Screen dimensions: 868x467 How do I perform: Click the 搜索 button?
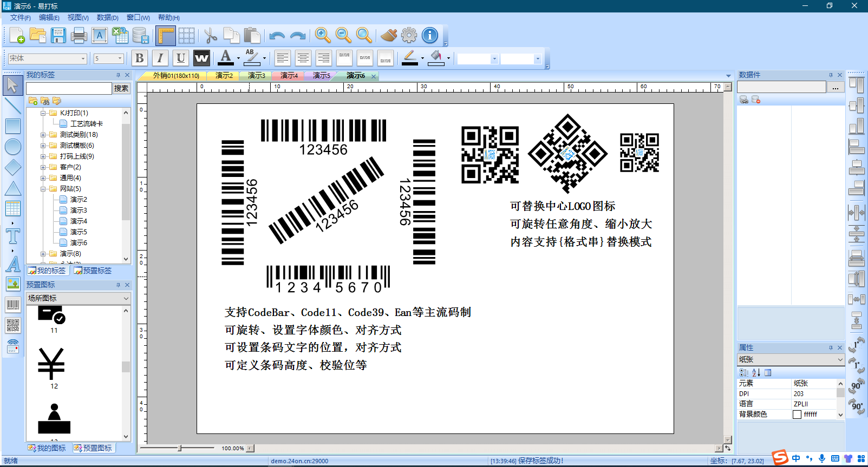(121, 88)
